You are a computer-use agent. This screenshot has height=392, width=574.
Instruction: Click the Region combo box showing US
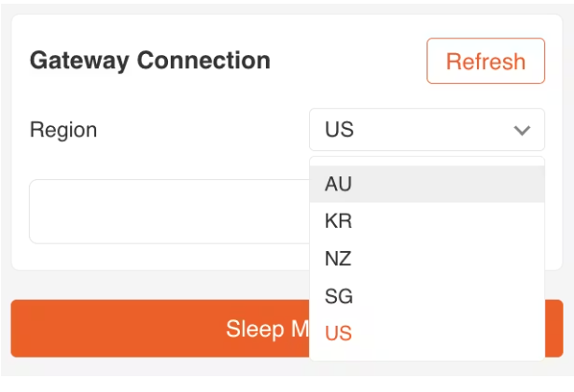pos(415,130)
